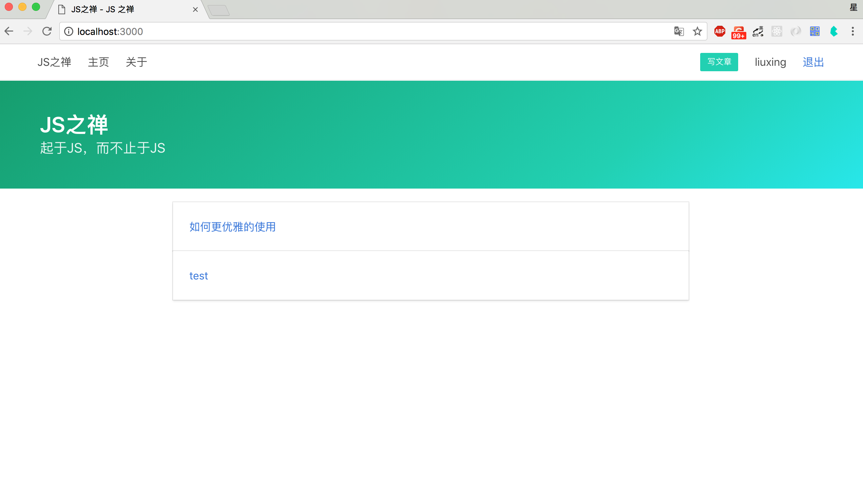The width and height of the screenshot is (863, 504).
Task: Click the 退出 logout link
Action: (x=813, y=62)
